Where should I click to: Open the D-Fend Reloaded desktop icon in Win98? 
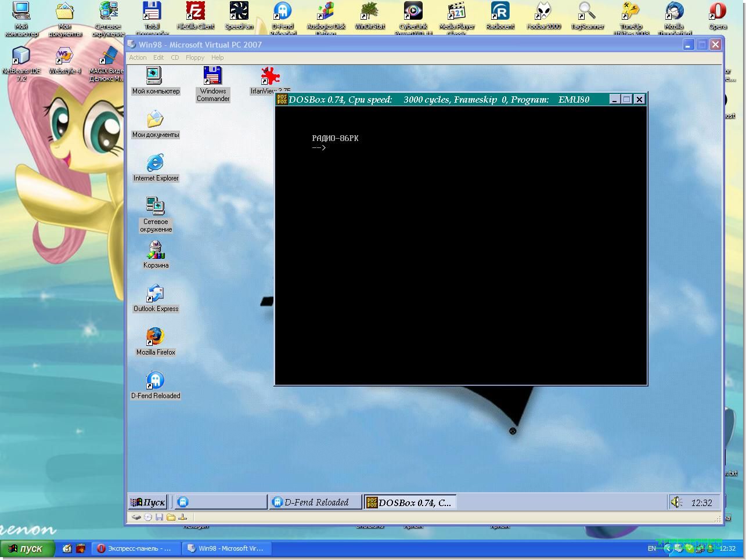(x=155, y=381)
